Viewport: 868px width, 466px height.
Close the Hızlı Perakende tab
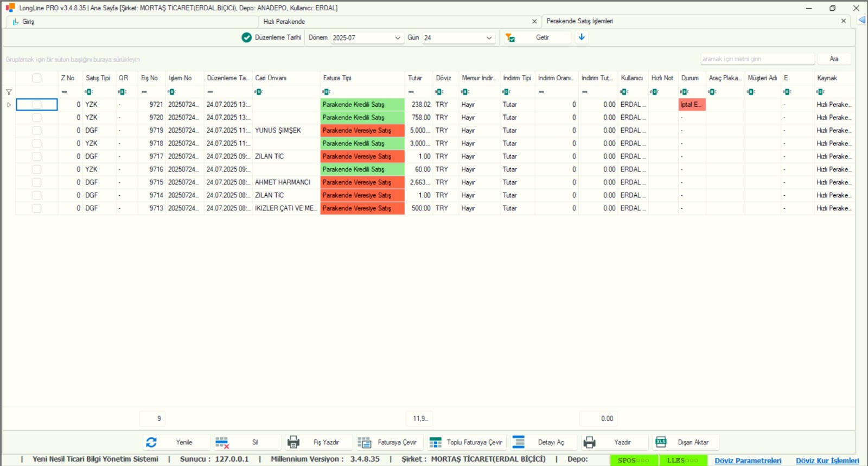(x=534, y=22)
